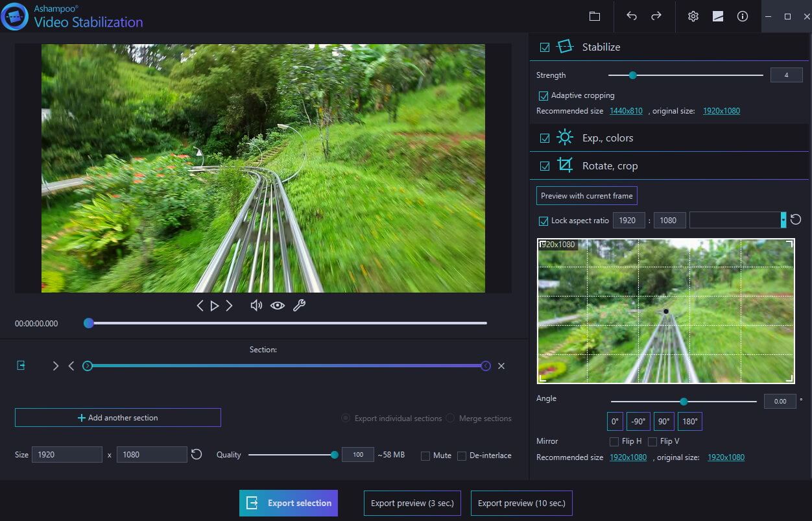The height and width of the screenshot is (521, 812).
Task: Select the Merge sections radio button
Action: (x=450, y=418)
